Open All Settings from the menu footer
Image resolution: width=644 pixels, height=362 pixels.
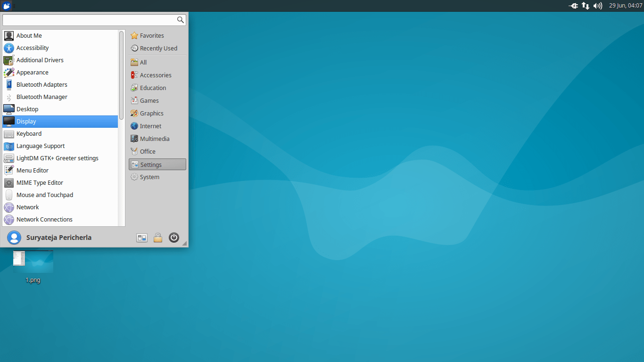[x=142, y=238]
